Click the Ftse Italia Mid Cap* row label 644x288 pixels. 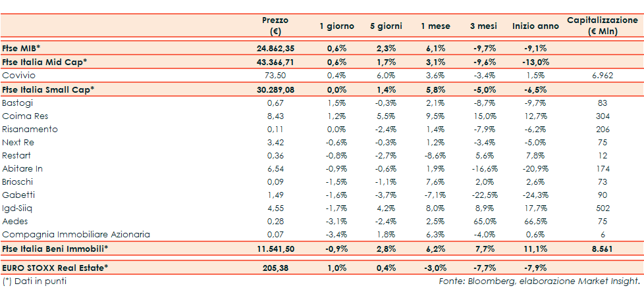(x=45, y=62)
